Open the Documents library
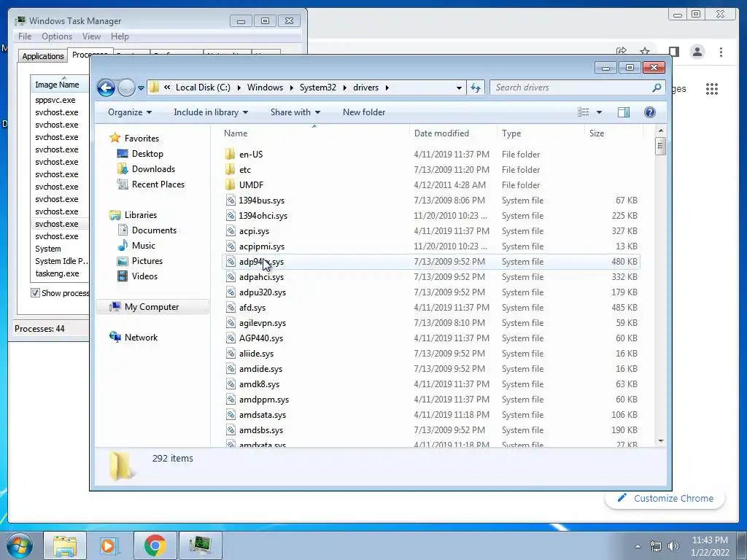 pyautogui.click(x=154, y=230)
